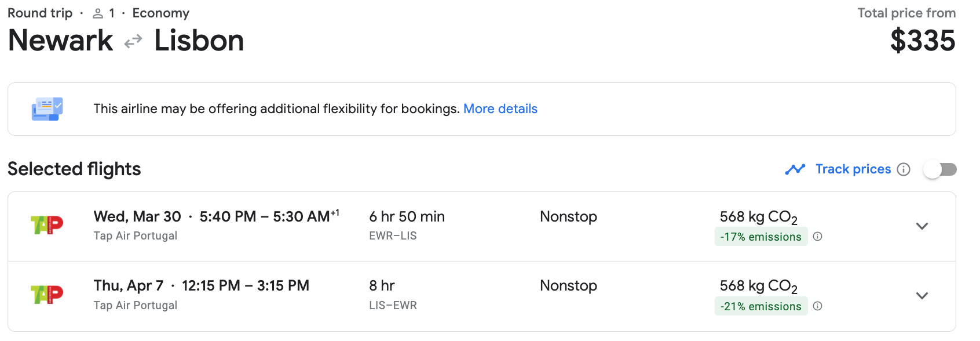Click the Track prices info icon
Image resolution: width=980 pixels, height=341 pixels.
pos(903,169)
